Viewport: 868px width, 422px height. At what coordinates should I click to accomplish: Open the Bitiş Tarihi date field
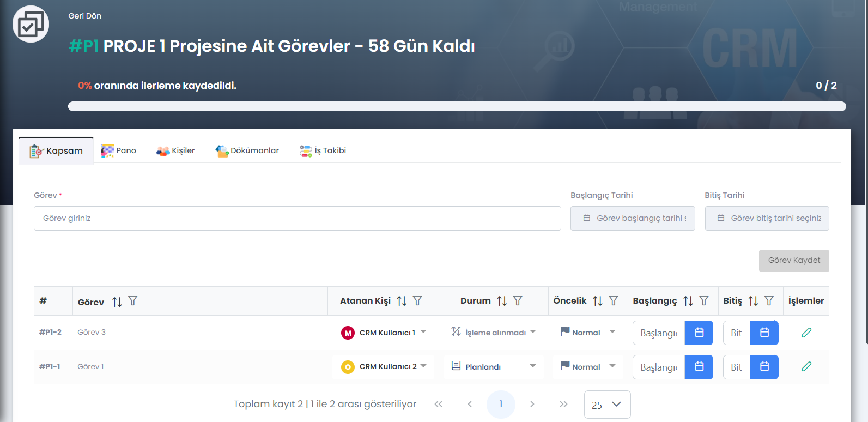point(767,218)
